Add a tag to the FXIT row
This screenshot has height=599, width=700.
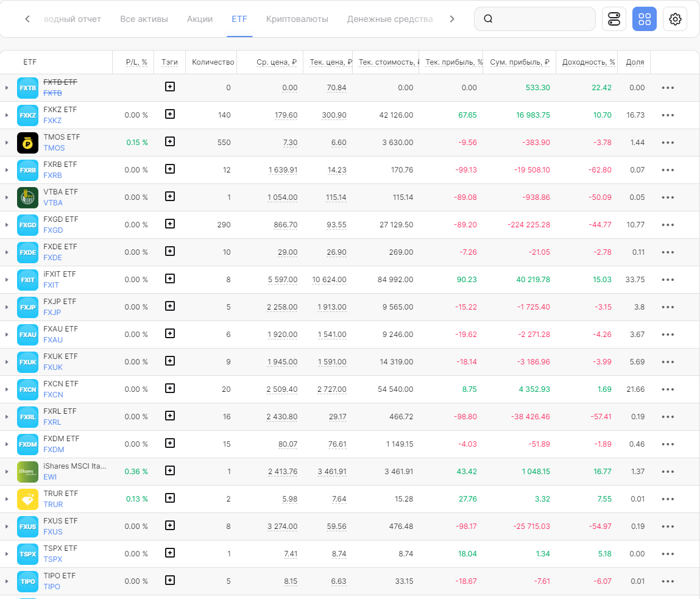pyautogui.click(x=169, y=278)
